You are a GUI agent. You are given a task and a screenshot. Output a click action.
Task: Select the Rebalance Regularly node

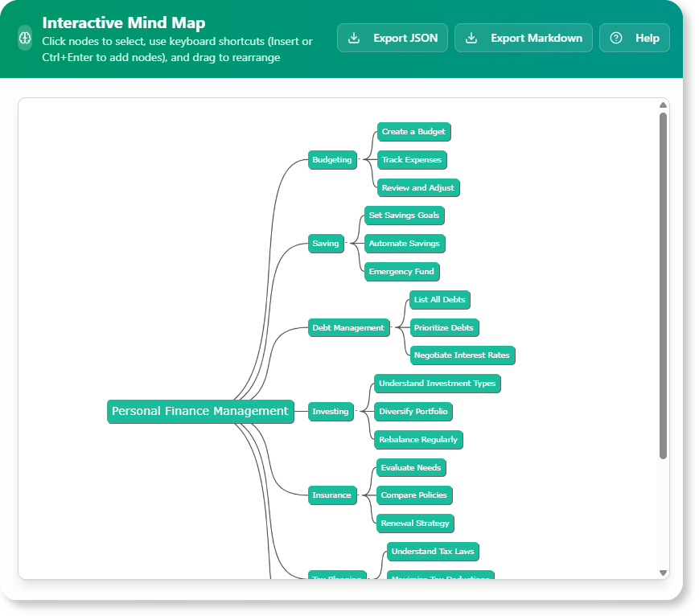coord(418,439)
